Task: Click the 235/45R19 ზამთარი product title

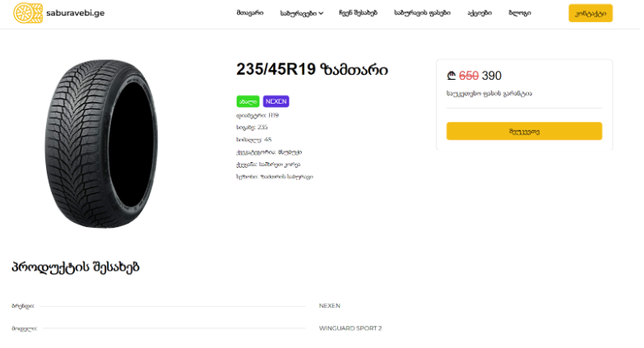Action: (x=312, y=70)
